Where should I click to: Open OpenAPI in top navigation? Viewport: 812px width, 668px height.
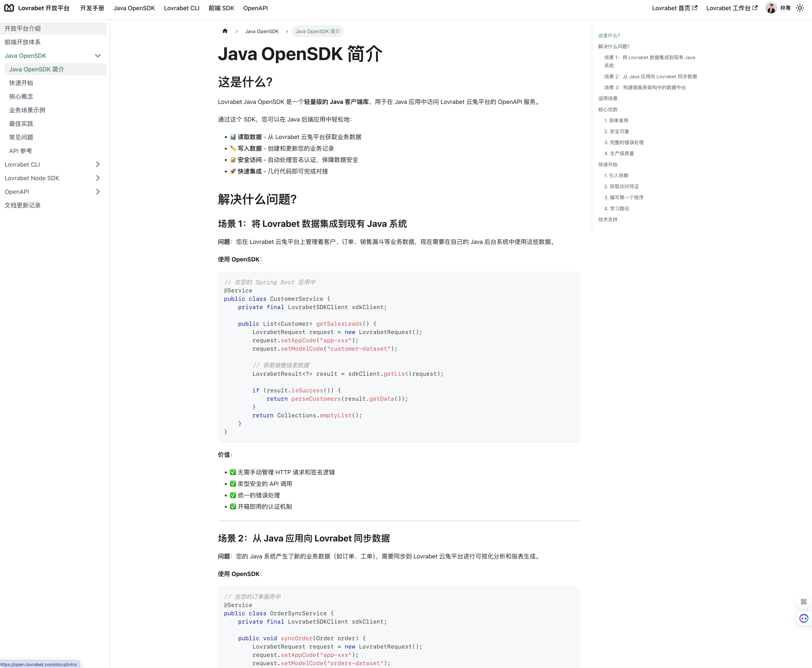pos(255,8)
